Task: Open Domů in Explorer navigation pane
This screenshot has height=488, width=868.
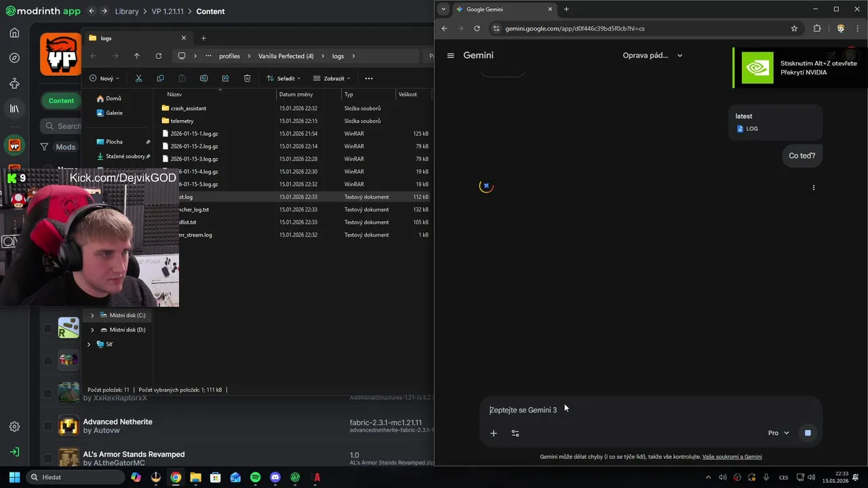Action: (x=109, y=98)
